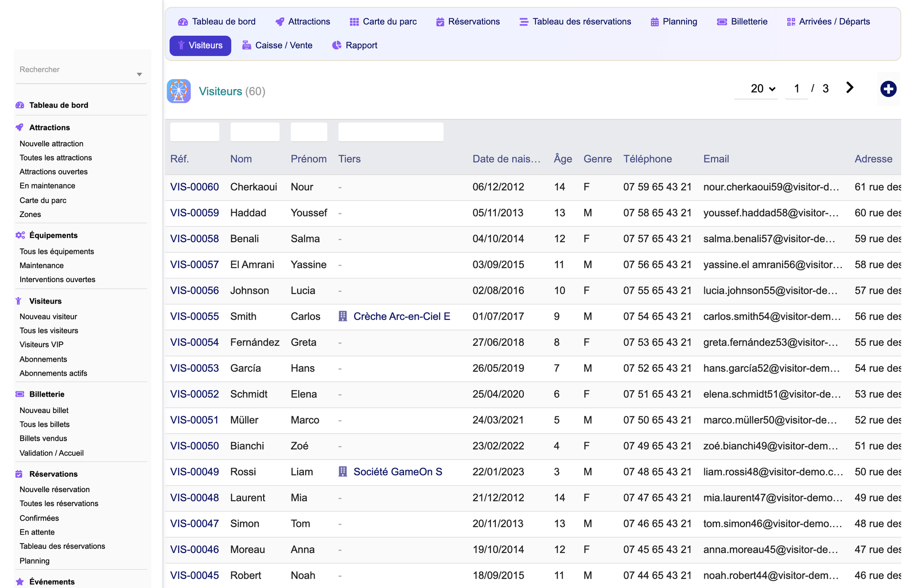Click the Tiers filter input field
911x588 pixels.
[391, 132]
